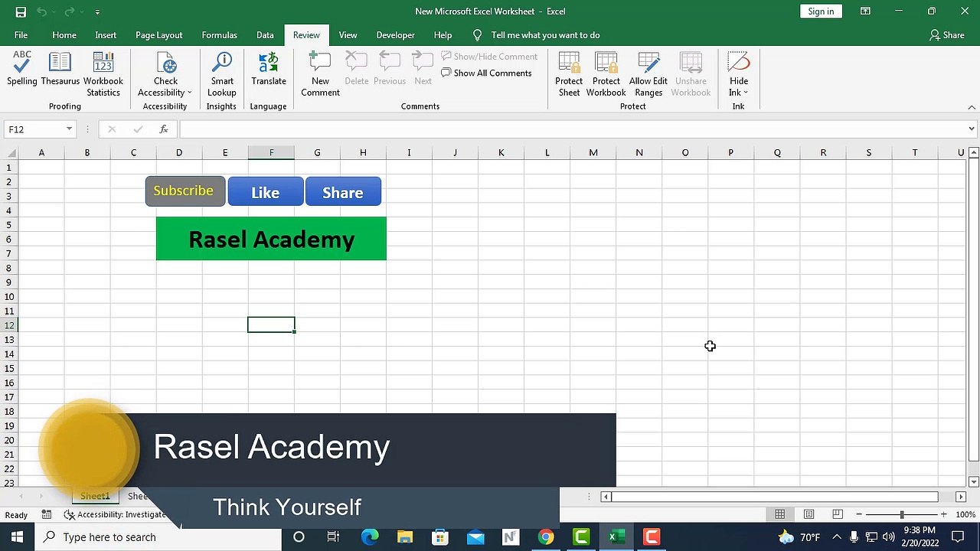Open Smart Lookup insights
This screenshot has height=551, width=980.
click(x=222, y=74)
